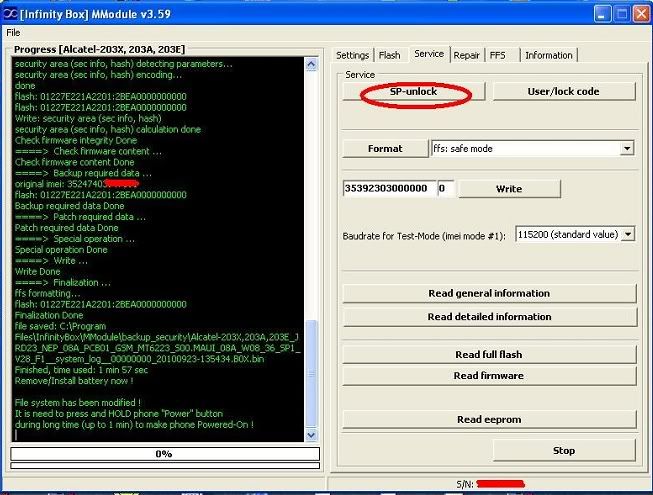Screen dimensions: 653x495
Task: Maximize the MModule window
Action: click(620, 13)
